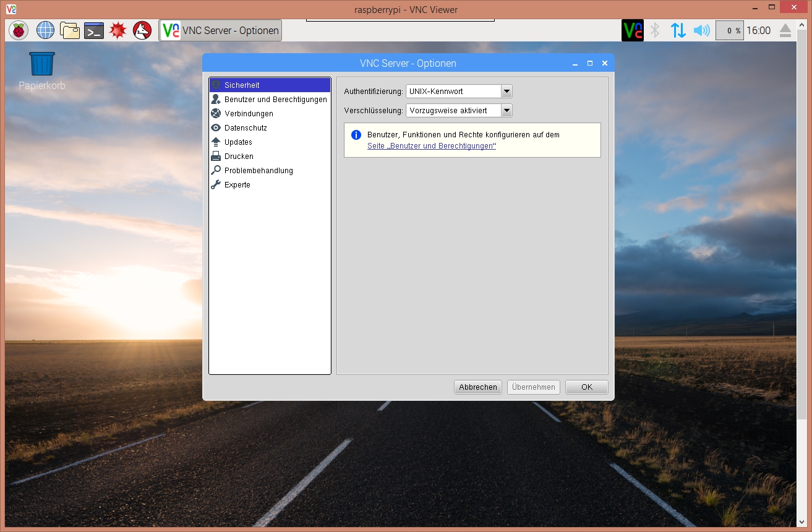Expand the Verschlüsselung dropdown
This screenshot has width=812, height=532.
pyautogui.click(x=506, y=111)
